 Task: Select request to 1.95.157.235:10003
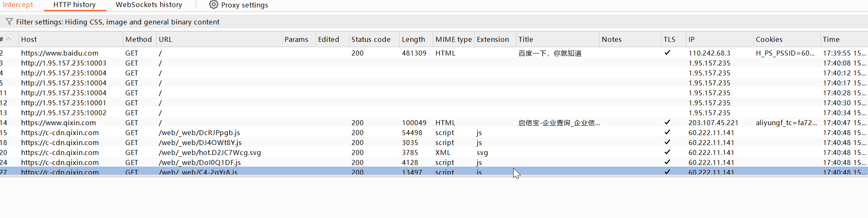64,63
